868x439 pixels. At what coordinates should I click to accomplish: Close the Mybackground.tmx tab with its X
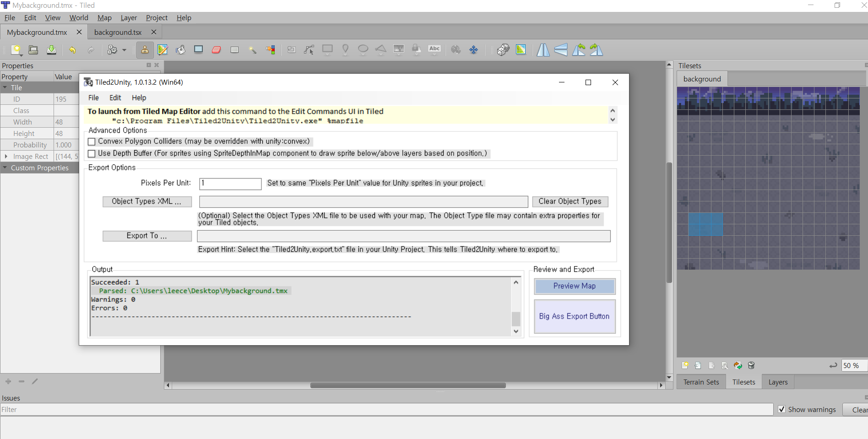(x=79, y=32)
